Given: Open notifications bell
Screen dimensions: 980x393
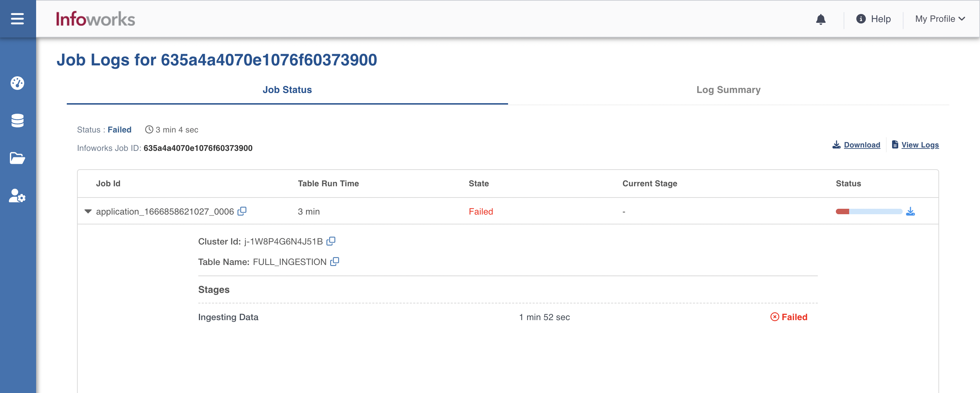Looking at the screenshot, I should (821, 19).
